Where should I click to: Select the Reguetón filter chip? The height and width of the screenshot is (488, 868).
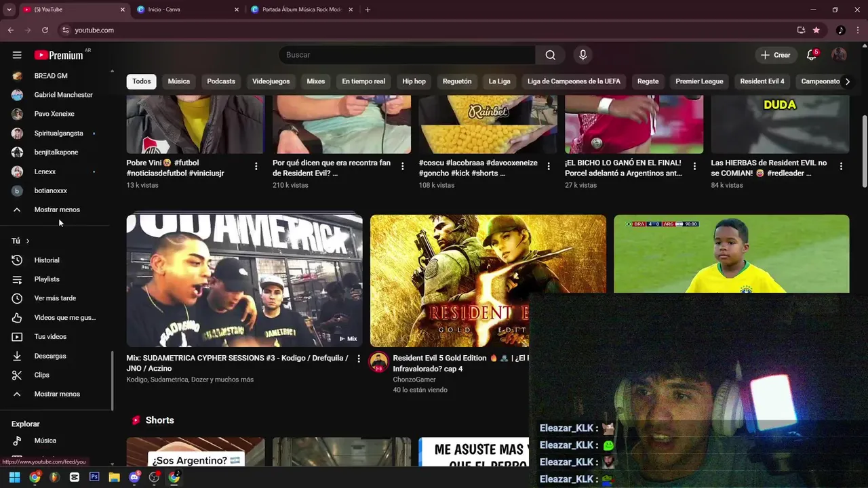click(457, 81)
